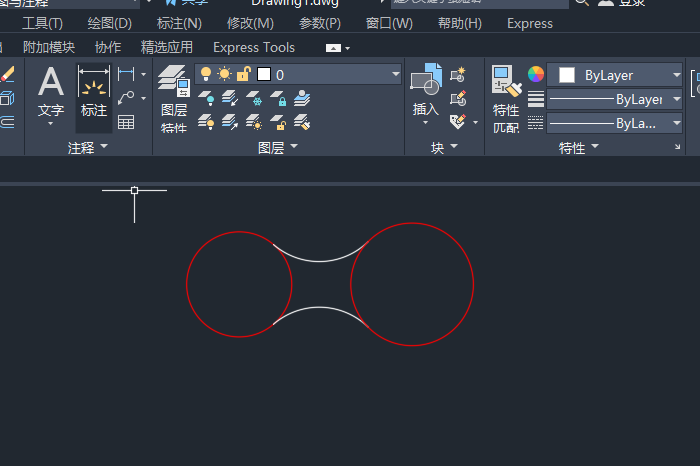Switch to the Express Tools tab
The image size is (700, 466).
tap(254, 47)
